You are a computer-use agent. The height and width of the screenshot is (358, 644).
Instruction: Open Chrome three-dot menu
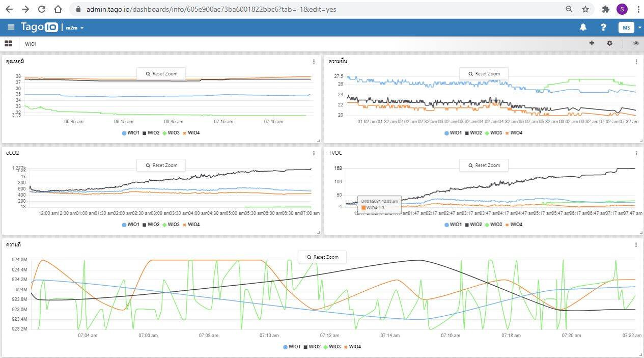coord(638,9)
